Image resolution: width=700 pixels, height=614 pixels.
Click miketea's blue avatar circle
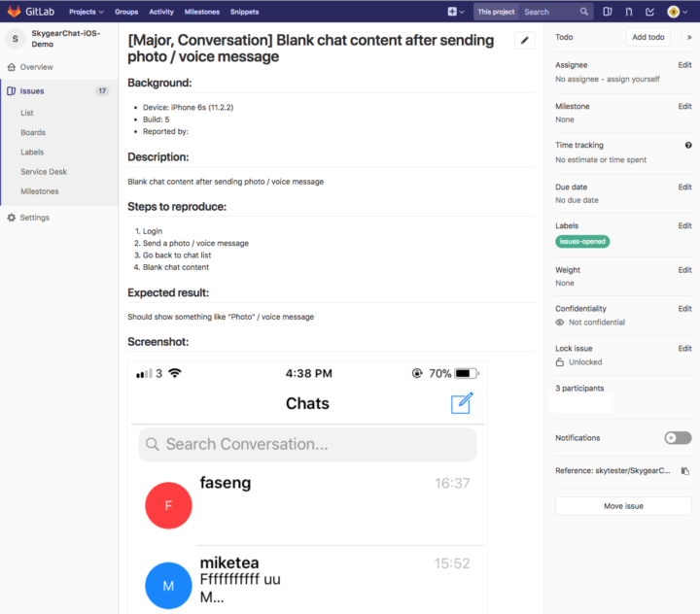169,586
